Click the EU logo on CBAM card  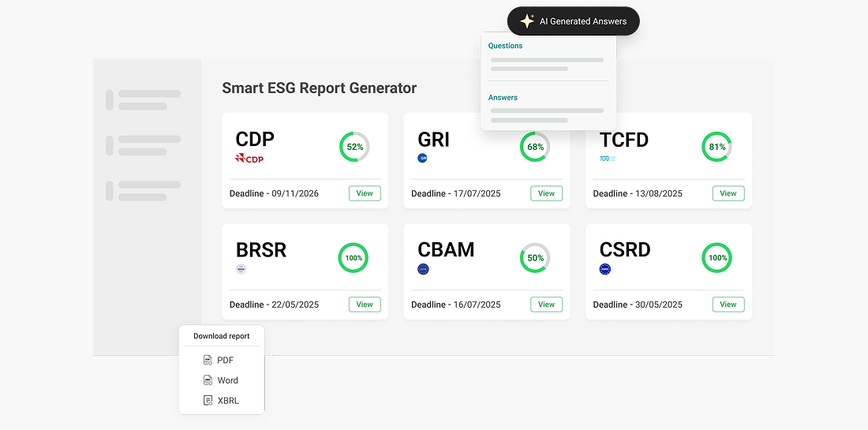[x=424, y=270]
